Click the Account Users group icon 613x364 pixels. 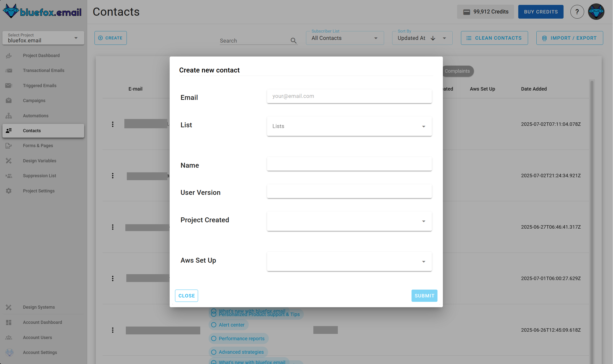click(x=9, y=338)
